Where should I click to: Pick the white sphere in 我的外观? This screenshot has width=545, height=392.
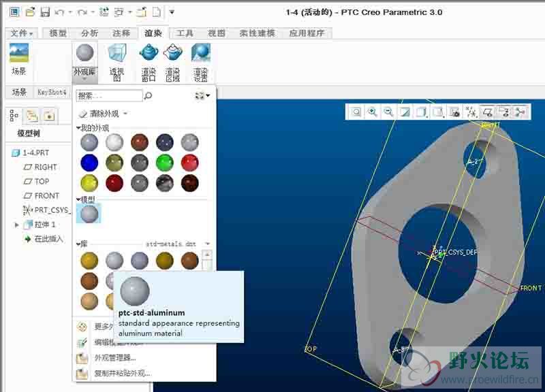click(114, 142)
